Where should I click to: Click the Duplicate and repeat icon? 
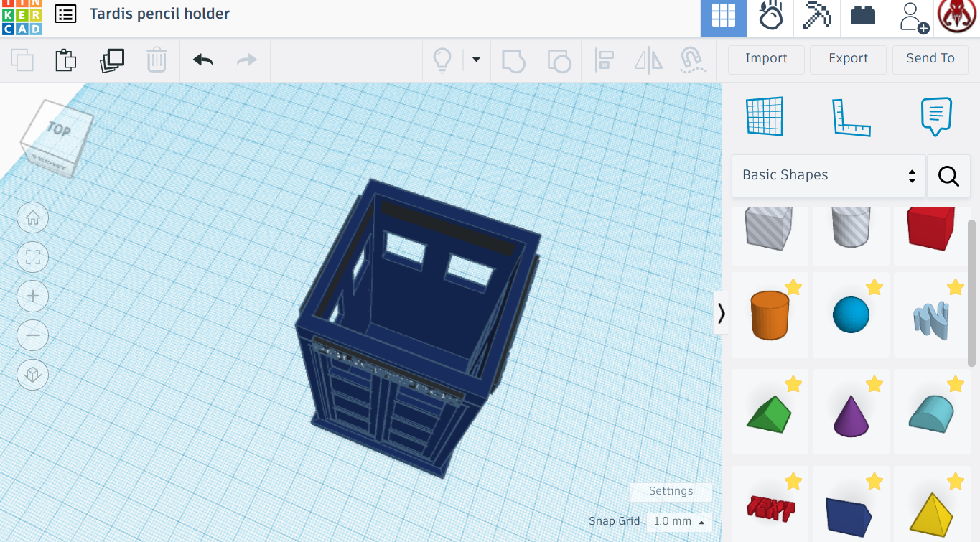coord(112,60)
